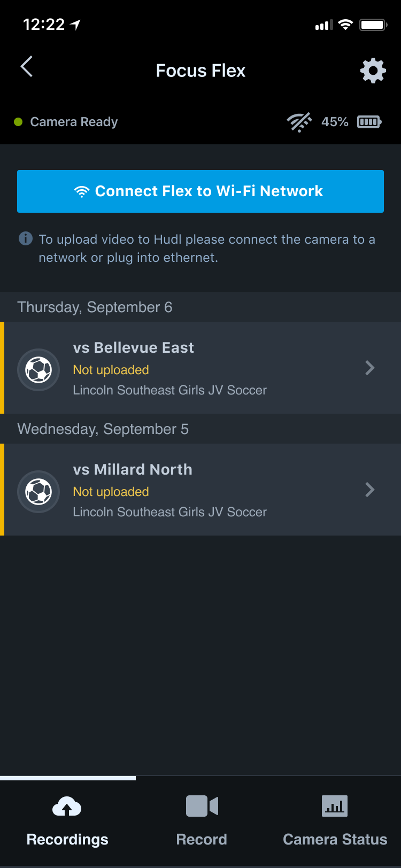Select the Recordings cloud icon

66,806
